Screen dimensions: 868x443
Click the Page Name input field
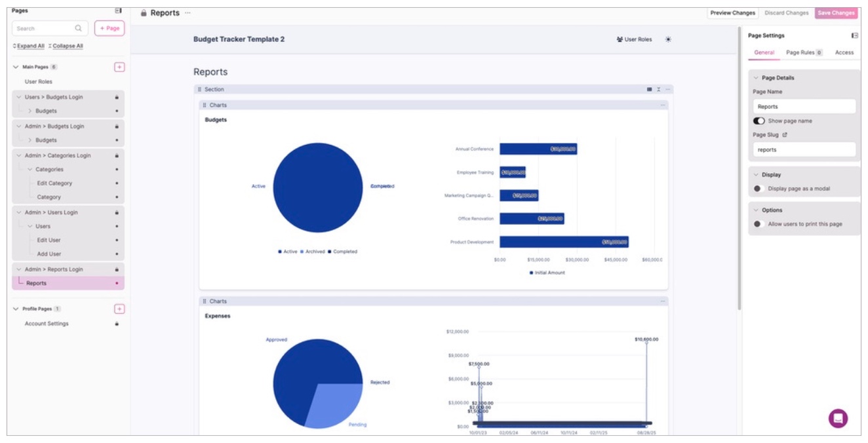(x=804, y=106)
